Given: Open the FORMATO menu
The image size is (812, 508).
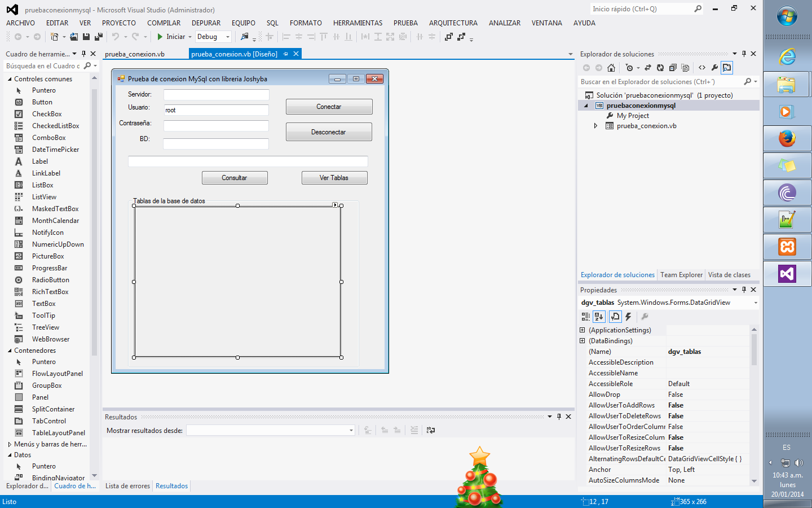Looking at the screenshot, I should click(x=306, y=23).
